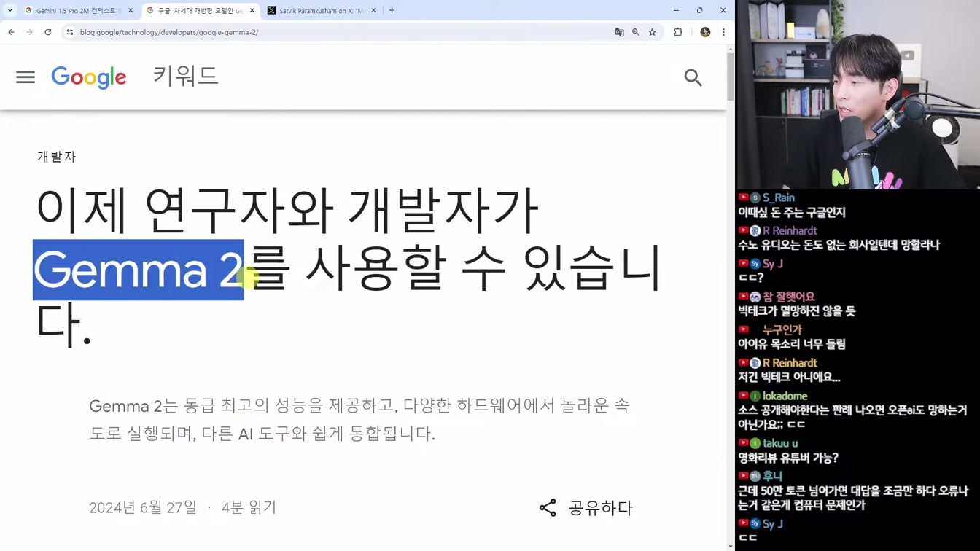The height and width of the screenshot is (551, 980).
Task: Open the blog search magnifier icon
Action: (693, 77)
